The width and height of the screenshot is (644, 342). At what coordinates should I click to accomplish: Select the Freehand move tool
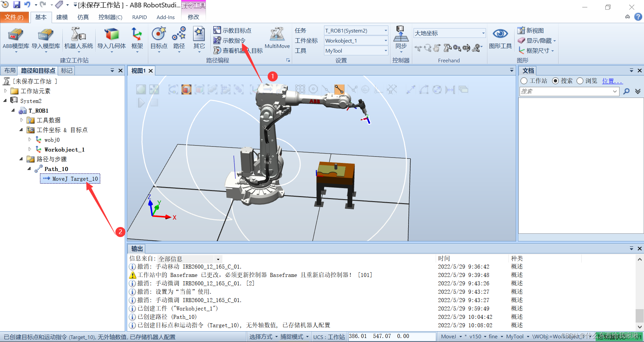[x=418, y=48]
